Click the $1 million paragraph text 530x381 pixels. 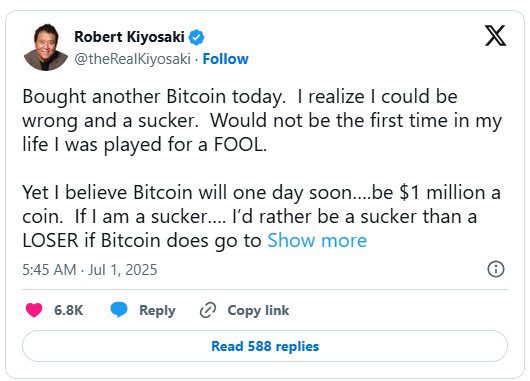261,216
